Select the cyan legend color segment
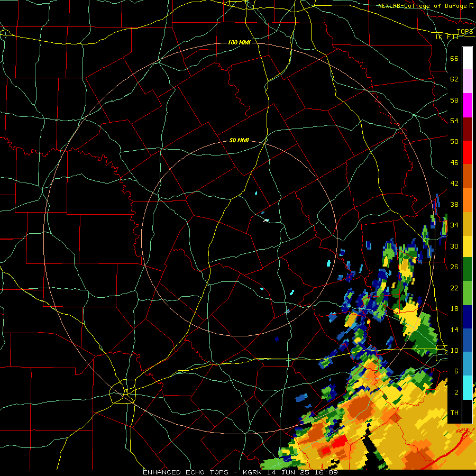This screenshot has height=476, width=476. click(x=467, y=388)
